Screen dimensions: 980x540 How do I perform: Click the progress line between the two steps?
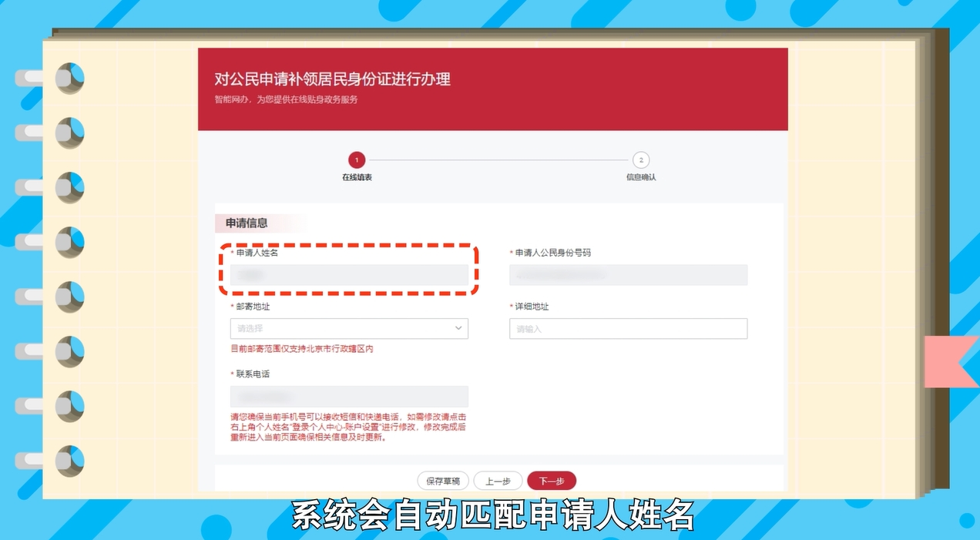click(x=498, y=160)
